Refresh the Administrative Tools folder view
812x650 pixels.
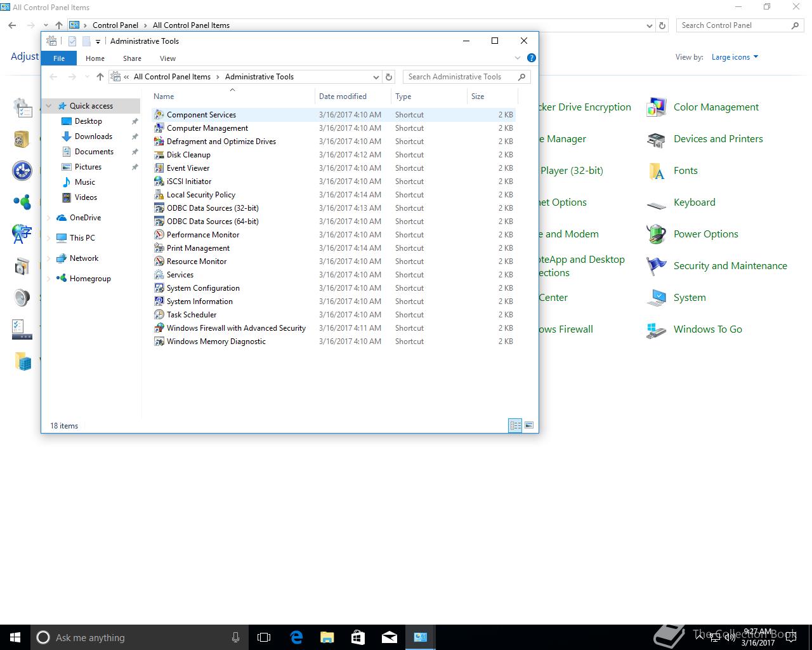pyautogui.click(x=390, y=77)
